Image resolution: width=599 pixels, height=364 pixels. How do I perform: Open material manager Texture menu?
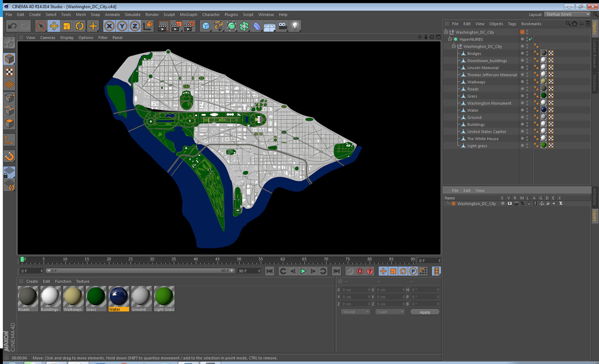click(83, 281)
